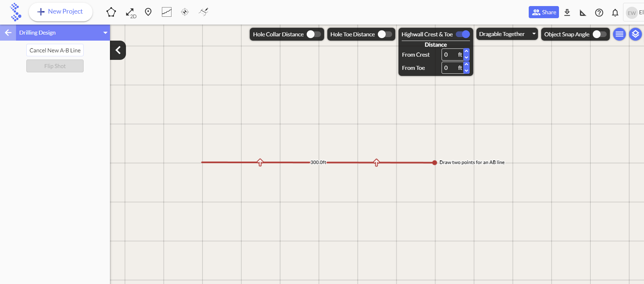Click the From Crest distance input

[450, 55]
